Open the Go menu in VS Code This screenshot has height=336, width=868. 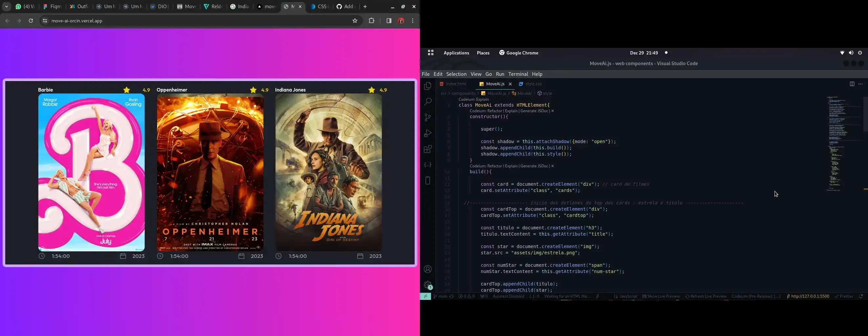(x=488, y=74)
